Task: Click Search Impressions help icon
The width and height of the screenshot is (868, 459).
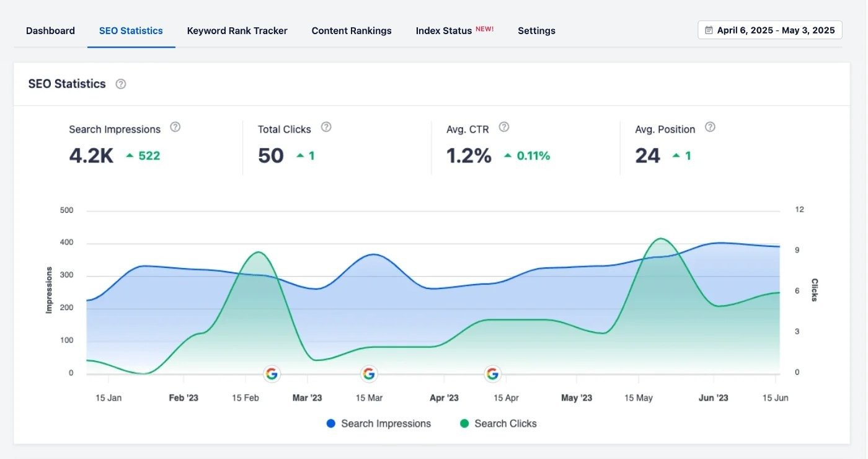Action: pyautogui.click(x=175, y=127)
